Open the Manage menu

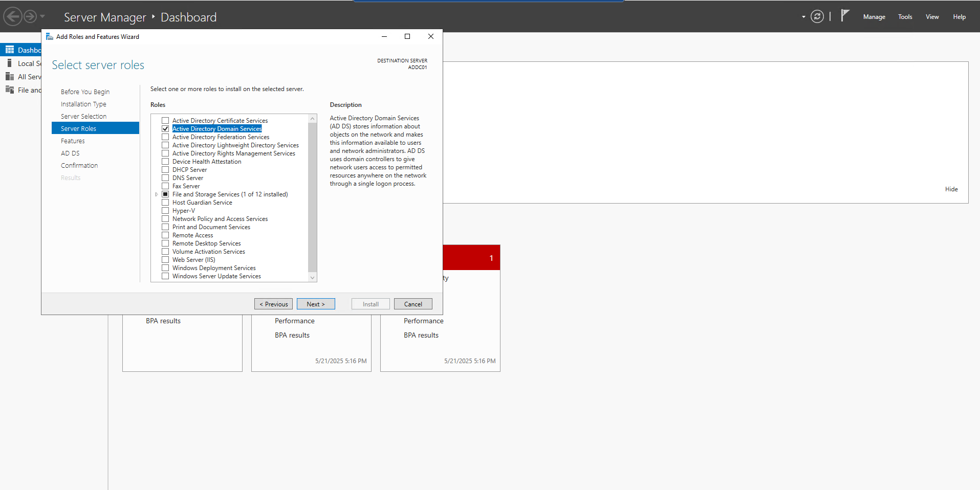click(874, 17)
